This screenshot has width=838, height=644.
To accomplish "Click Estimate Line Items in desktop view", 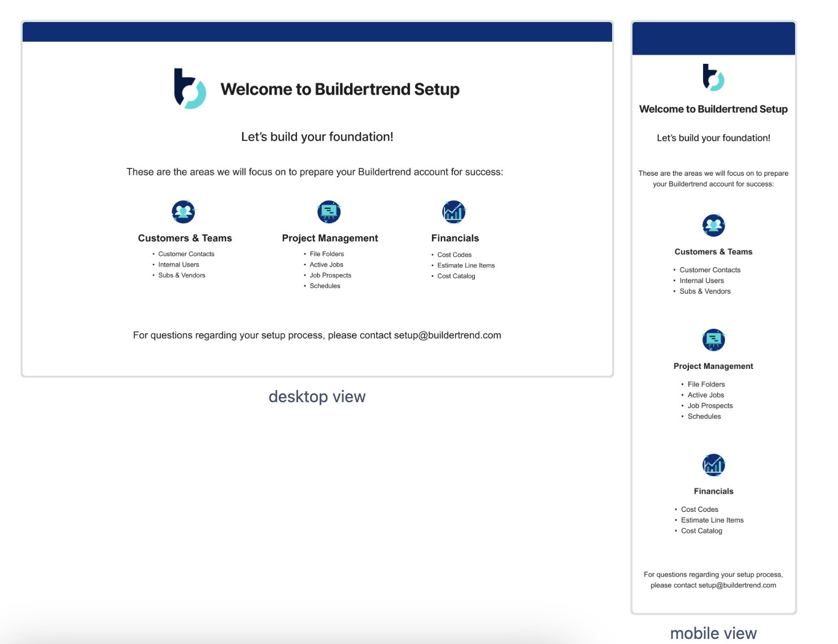I will click(x=466, y=266).
